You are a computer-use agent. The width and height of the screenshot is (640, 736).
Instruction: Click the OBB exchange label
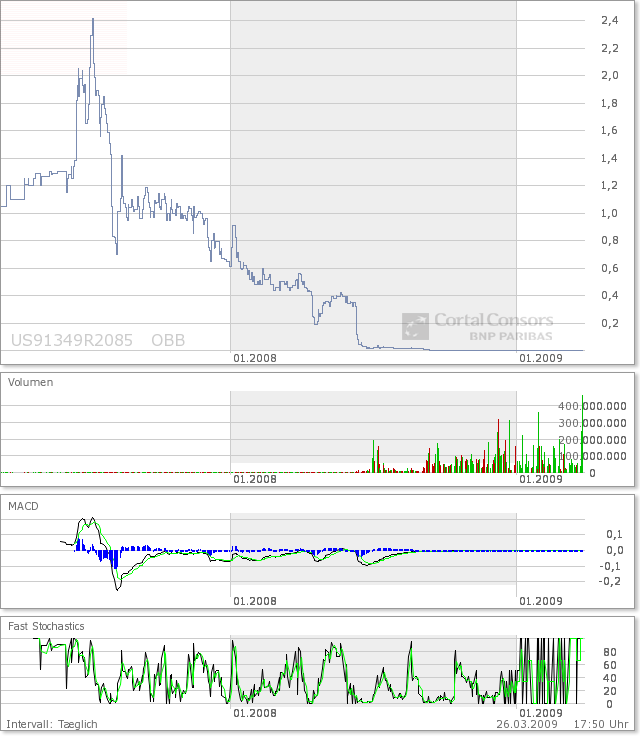coord(167,340)
